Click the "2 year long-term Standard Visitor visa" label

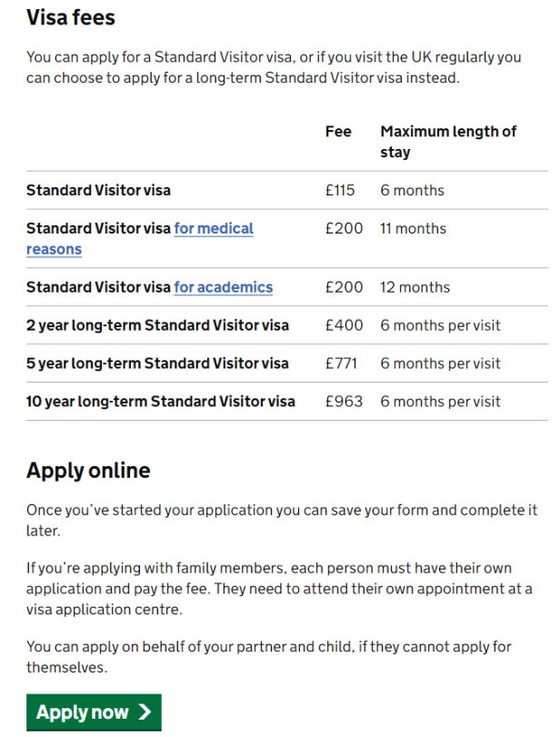pyautogui.click(x=157, y=325)
